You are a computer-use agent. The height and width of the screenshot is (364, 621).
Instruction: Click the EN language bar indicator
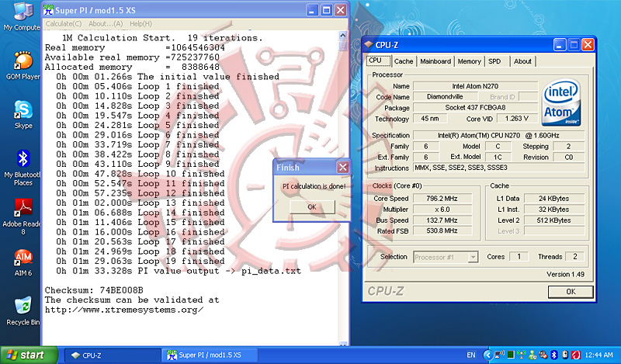click(471, 355)
